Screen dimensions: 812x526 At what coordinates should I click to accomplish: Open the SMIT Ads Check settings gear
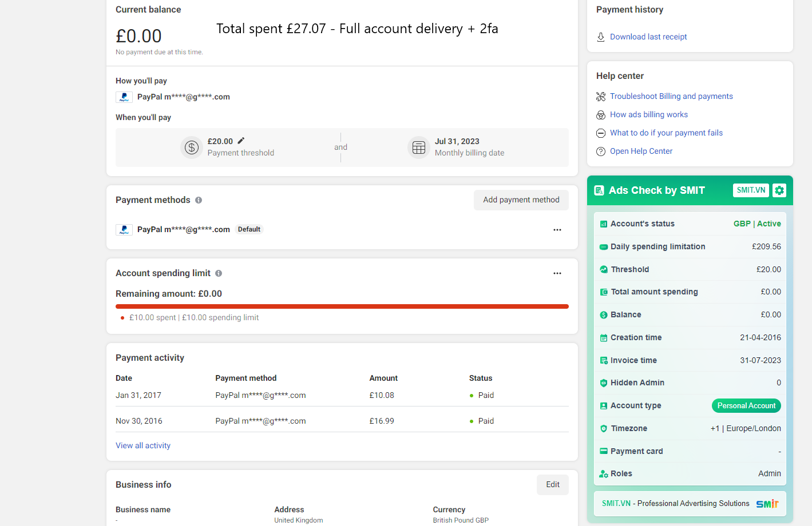click(779, 190)
